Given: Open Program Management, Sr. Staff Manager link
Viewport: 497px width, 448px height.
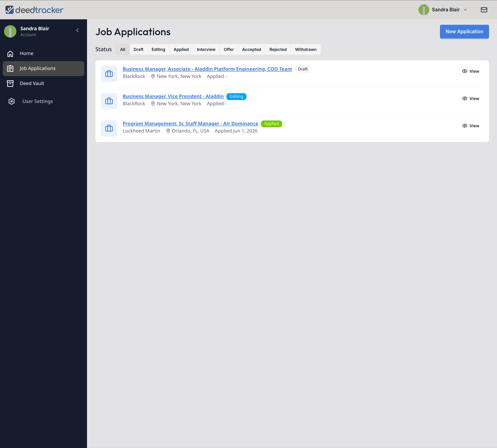Looking at the screenshot, I should click(x=190, y=124).
